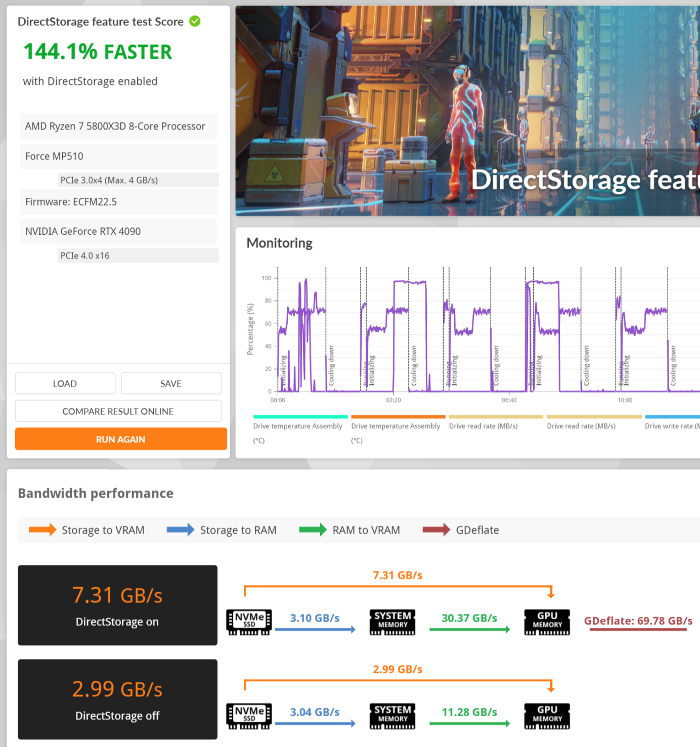Click the green score validation checkmark

point(195,21)
